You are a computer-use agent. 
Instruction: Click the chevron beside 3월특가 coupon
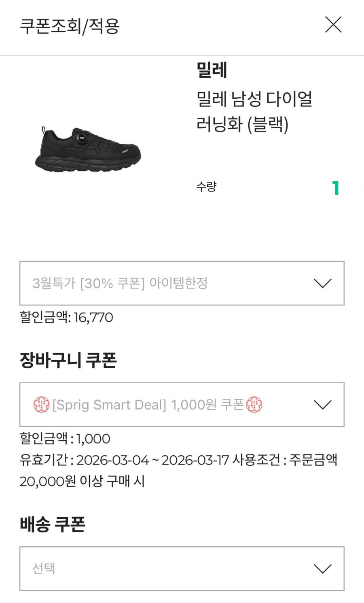click(322, 283)
